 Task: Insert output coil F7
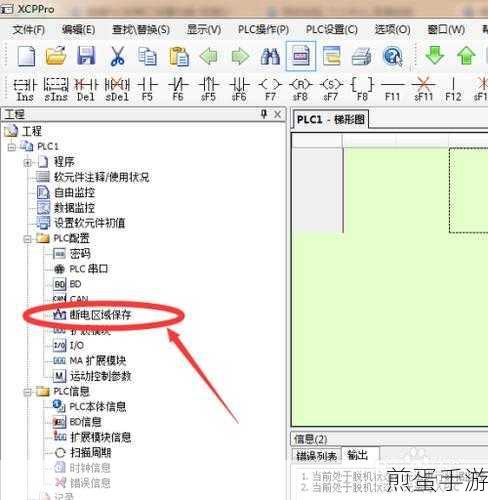click(x=270, y=89)
